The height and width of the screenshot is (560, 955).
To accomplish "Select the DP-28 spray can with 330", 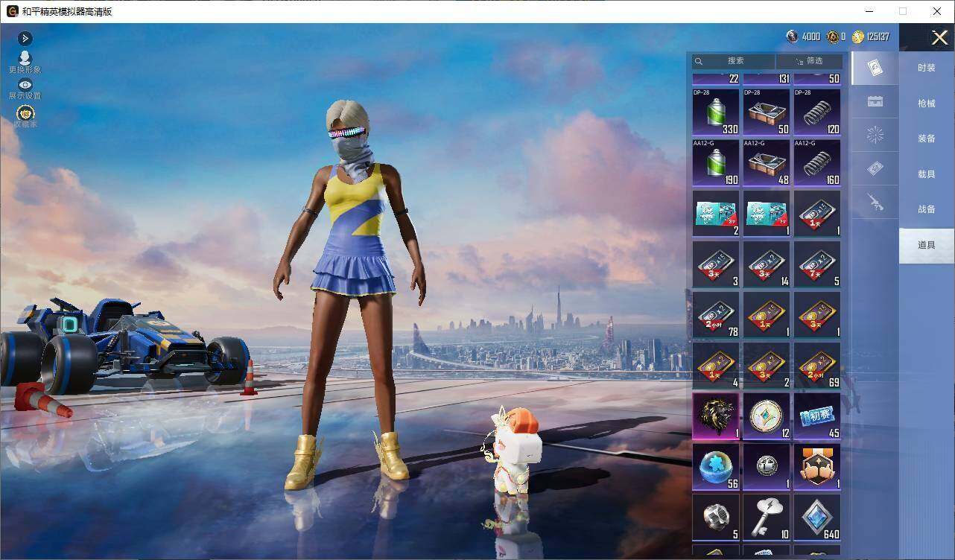I will pos(716,112).
